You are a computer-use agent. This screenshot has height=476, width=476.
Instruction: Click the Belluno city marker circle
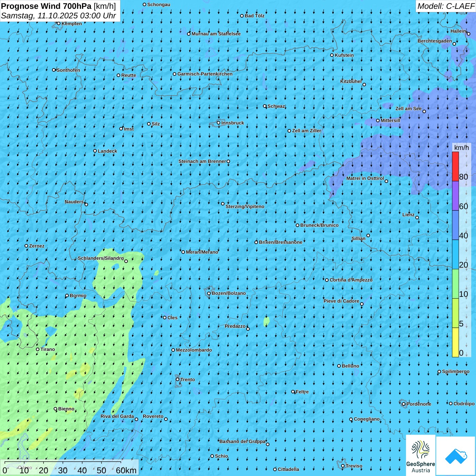(339, 366)
